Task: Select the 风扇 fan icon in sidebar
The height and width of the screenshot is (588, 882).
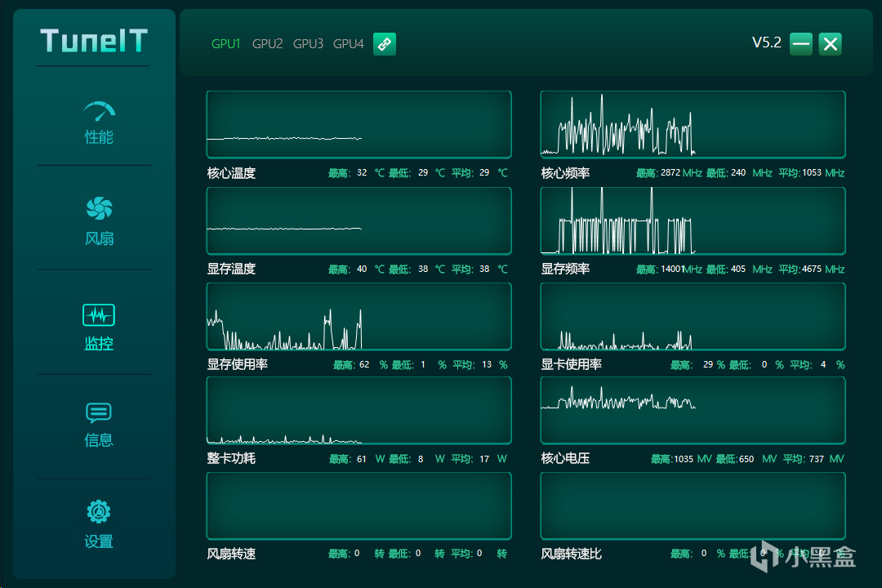Action: (99, 210)
